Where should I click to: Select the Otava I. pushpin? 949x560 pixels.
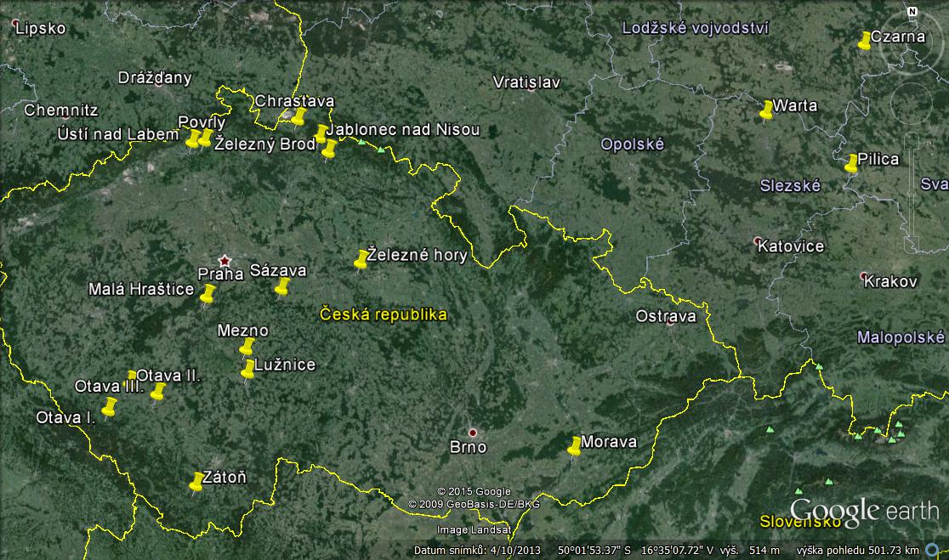tap(110, 408)
